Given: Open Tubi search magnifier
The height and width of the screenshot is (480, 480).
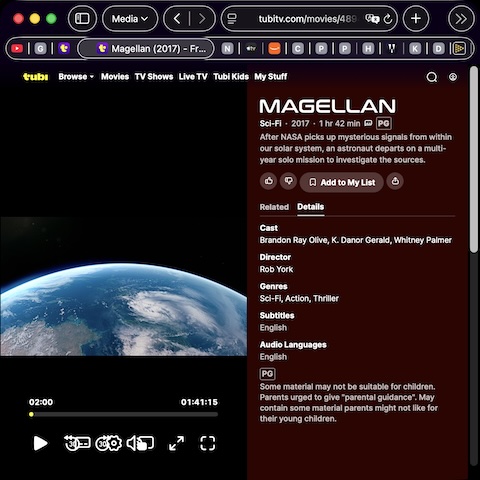Looking at the screenshot, I should click(432, 77).
